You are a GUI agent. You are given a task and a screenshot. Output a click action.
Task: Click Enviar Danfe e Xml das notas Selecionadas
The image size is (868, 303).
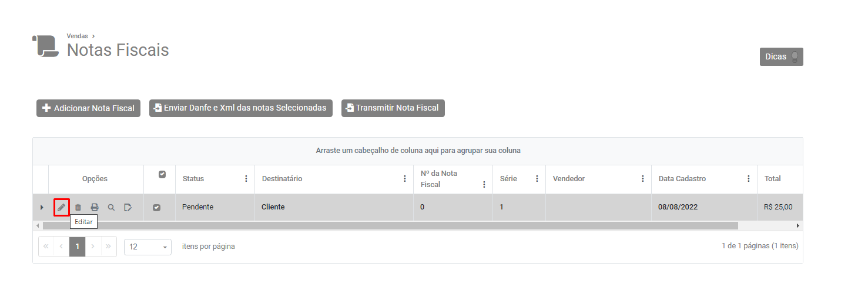(x=241, y=108)
